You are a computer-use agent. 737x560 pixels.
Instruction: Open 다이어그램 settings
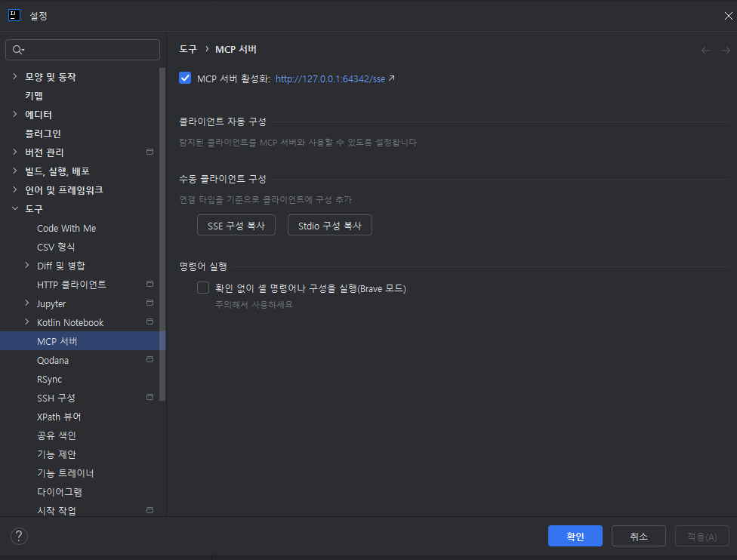coord(59,492)
